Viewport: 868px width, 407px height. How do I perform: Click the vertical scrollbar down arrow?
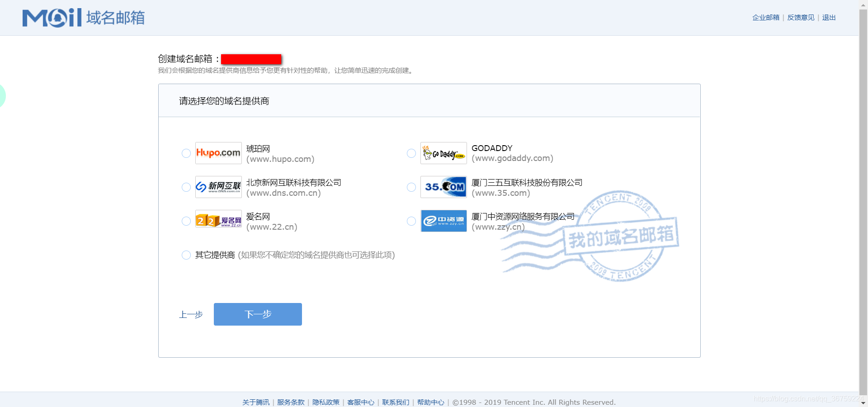863,403
